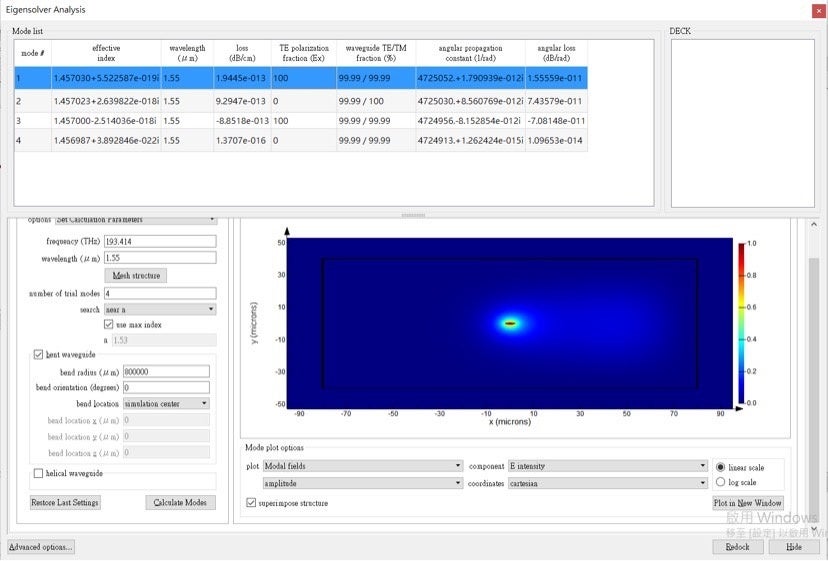Click the Calculate Modes button

click(180, 502)
